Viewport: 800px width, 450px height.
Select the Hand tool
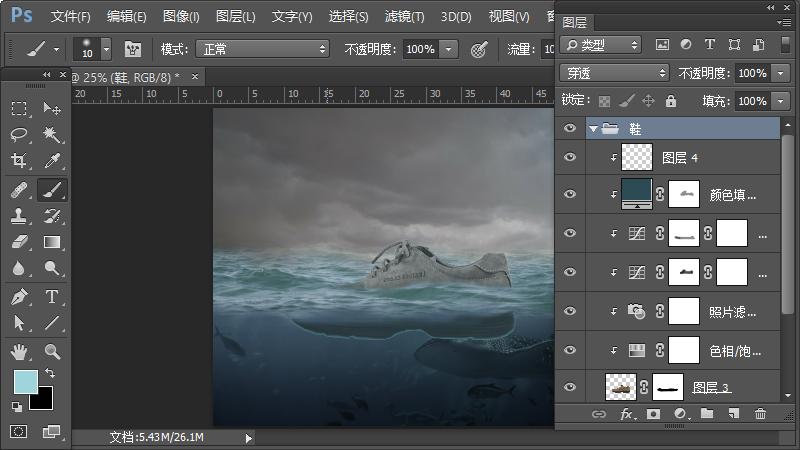(19, 352)
